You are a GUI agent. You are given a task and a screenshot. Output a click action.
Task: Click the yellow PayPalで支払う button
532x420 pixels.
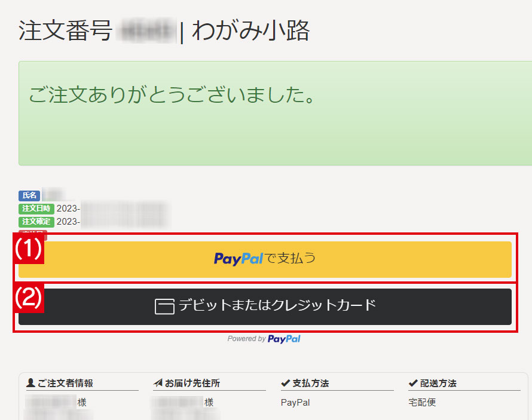265,259
